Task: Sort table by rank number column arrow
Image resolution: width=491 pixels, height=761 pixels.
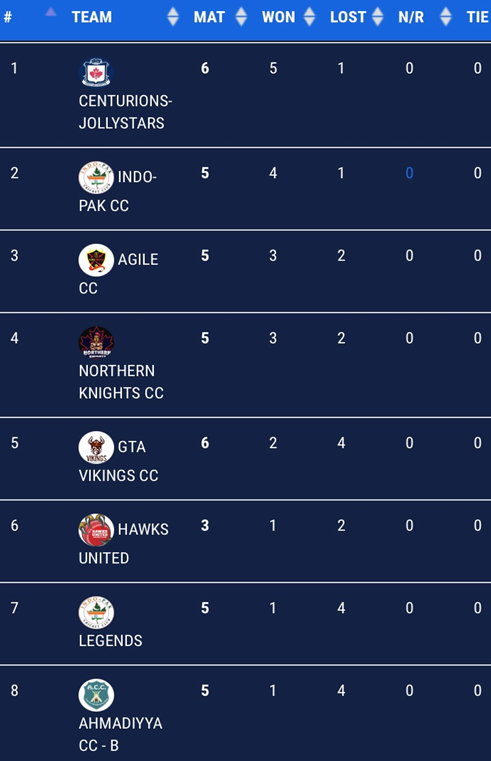Action: [50, 12]
